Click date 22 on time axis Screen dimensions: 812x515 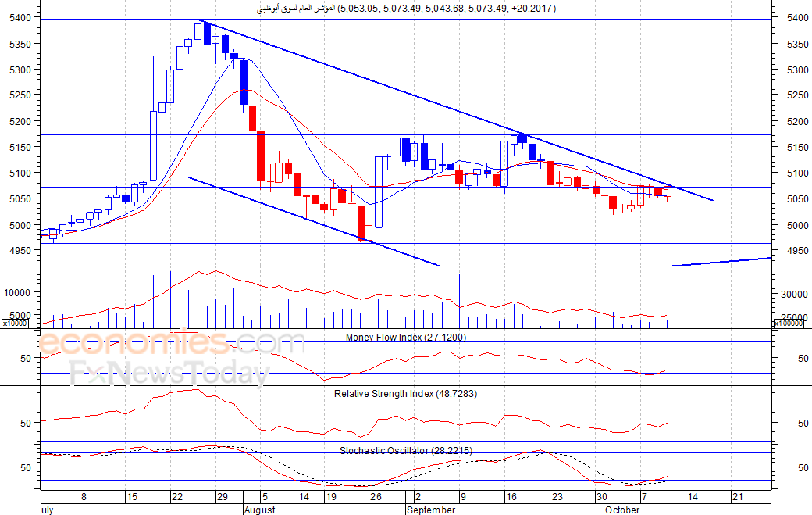pyautogui.click(x=177, y=497)
